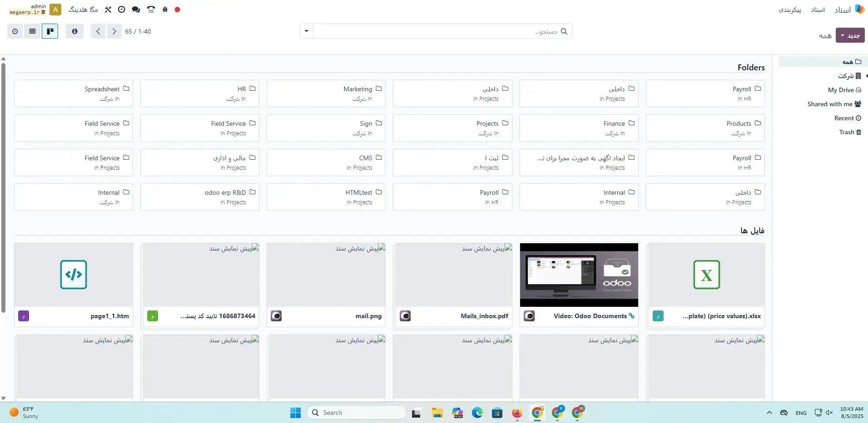Click the debug bug icon
The width and height of the screenshot is (868, 423).
[165, 10]
